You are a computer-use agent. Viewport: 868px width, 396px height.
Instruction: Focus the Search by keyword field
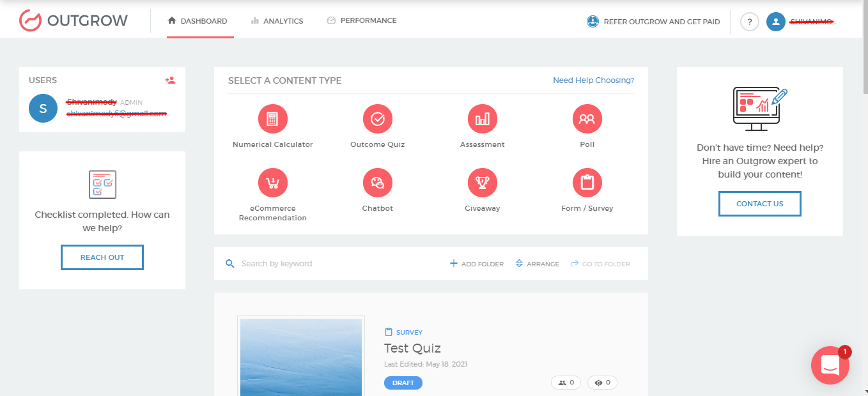336,264
